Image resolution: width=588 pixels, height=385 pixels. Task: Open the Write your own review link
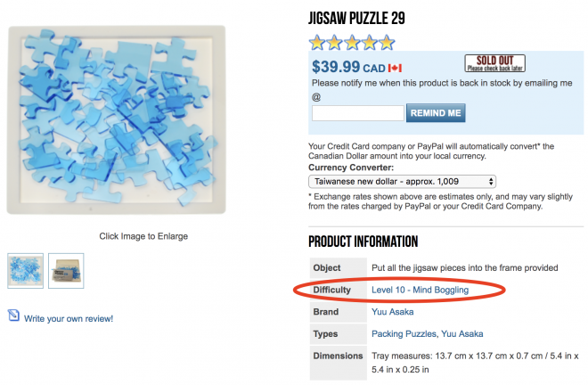coord(69,318)
